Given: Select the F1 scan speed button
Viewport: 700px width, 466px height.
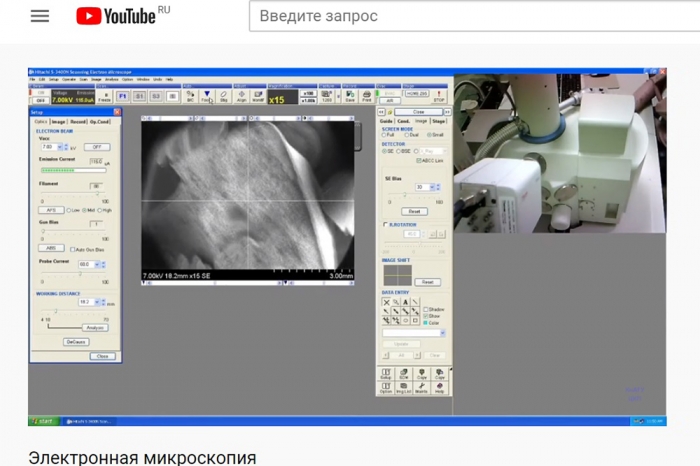Looking at the screenshot, I should pyautogui.click(x=123, y=97).
